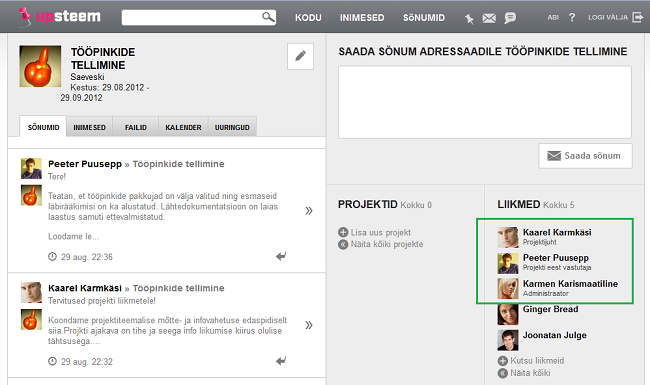Switch to the Failid tab
This screenshot has height=385, width=650.
[136, 127]
